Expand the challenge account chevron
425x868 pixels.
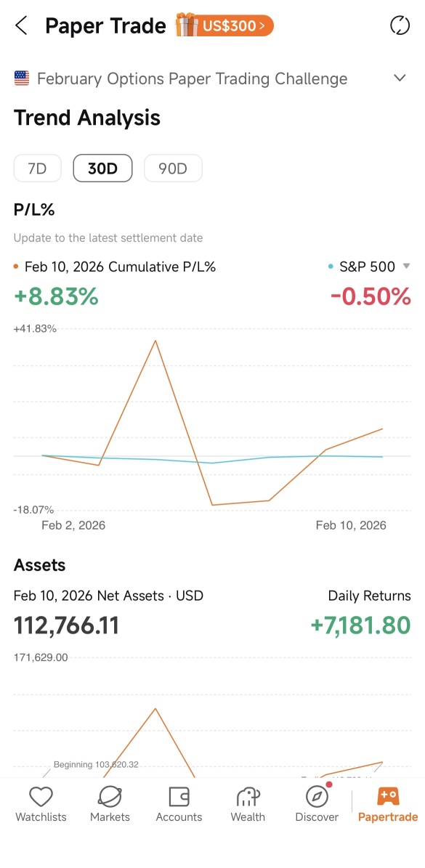[400, 78]
